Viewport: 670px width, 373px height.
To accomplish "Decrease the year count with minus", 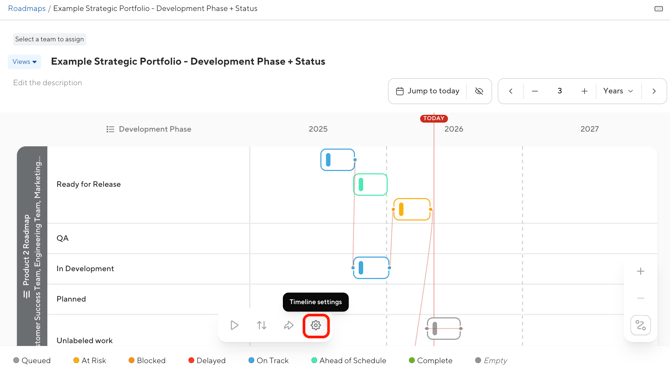I will [x=535, y=91].
